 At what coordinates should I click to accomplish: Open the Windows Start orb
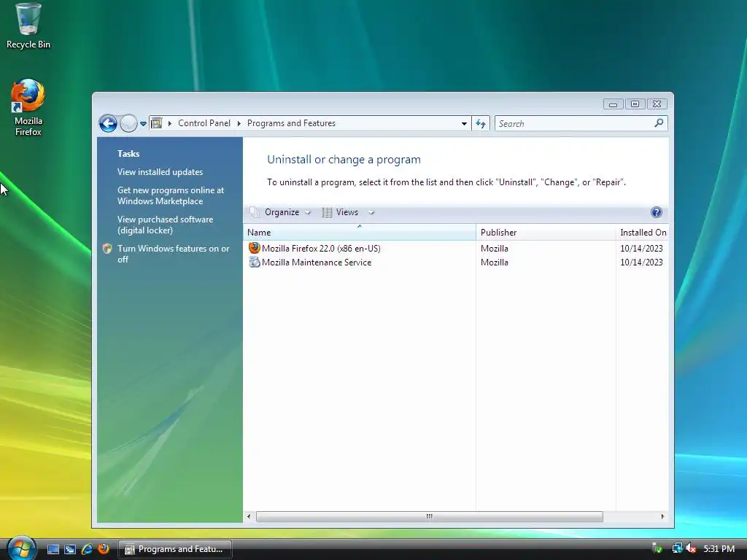click(21, 548)
